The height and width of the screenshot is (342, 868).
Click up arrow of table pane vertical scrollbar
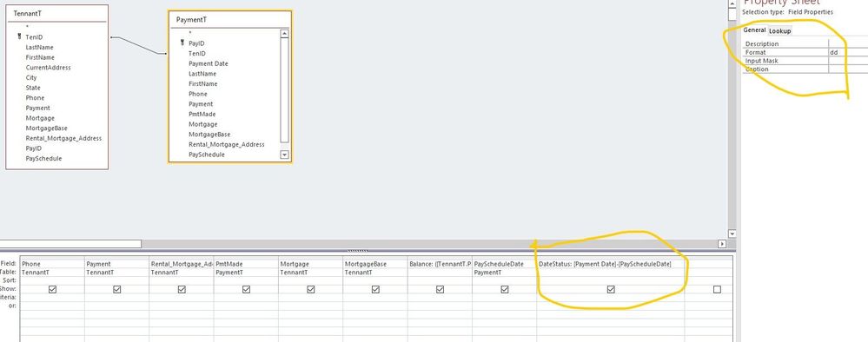point(732,3)
